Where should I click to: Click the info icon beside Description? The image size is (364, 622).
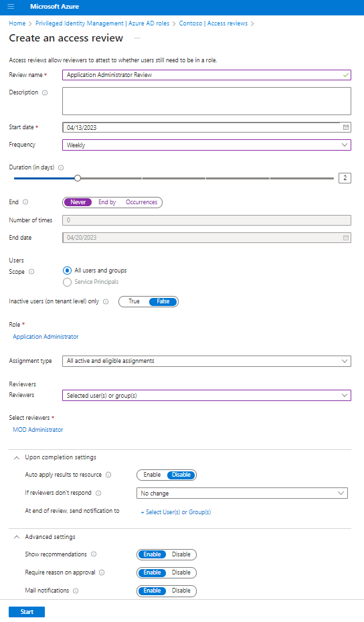[45, 93]
